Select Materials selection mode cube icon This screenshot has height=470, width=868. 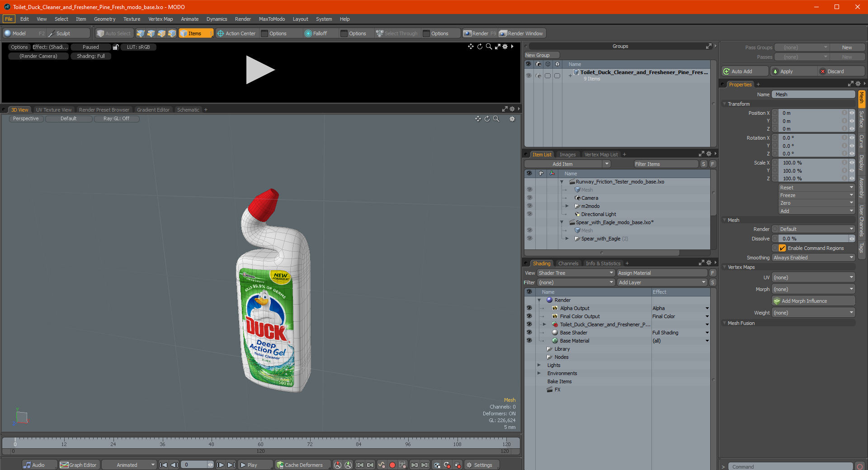pyautogui.click(x=172, y=33)
